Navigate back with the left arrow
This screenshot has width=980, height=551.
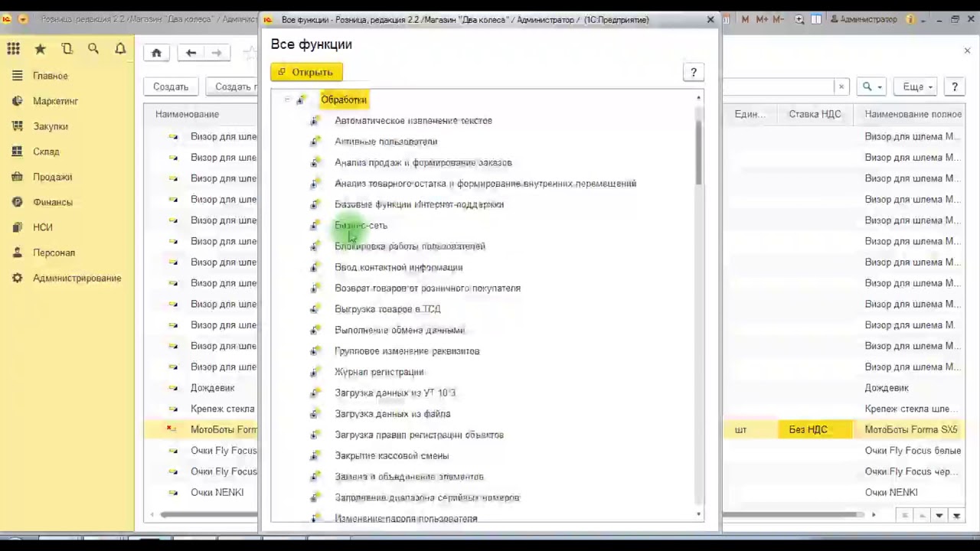pyautogui.click(x=191, y=53)
